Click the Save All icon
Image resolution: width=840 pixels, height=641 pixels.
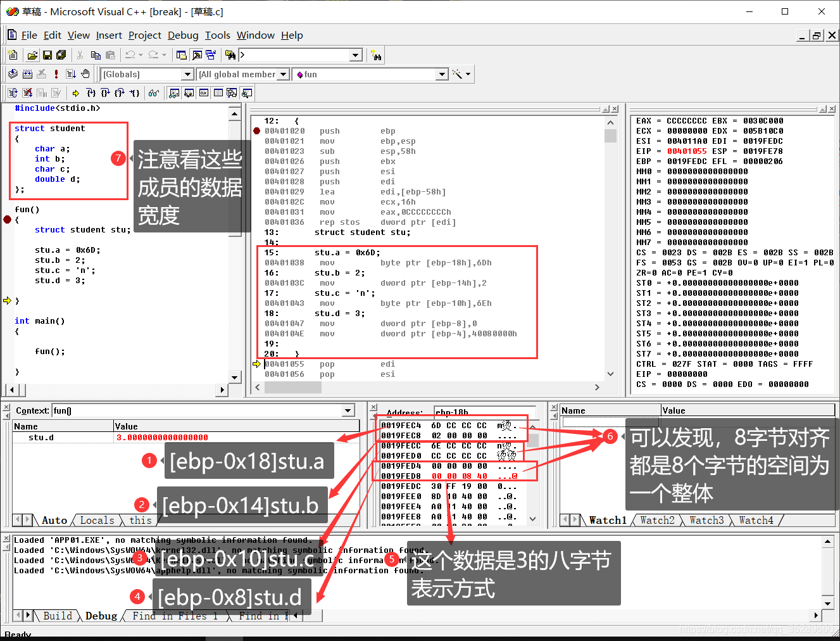(61, 55)
